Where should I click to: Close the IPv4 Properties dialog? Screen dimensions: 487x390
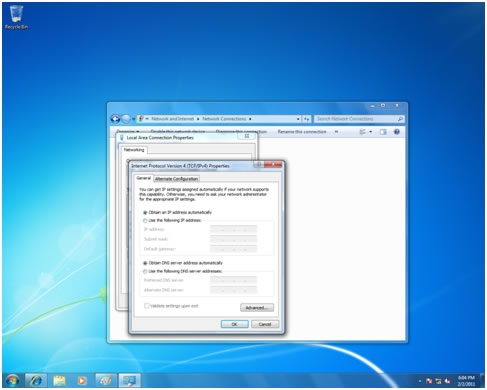273,164
